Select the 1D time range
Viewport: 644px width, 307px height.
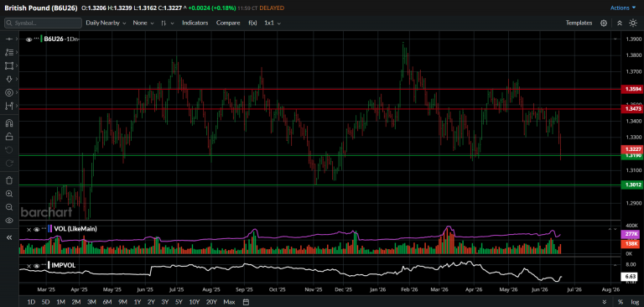(x=31, y=302)
